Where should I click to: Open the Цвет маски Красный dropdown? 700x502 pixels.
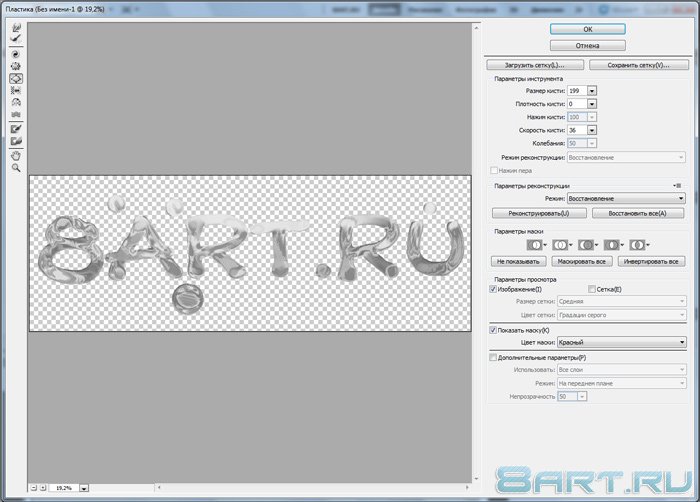(622, 342)
